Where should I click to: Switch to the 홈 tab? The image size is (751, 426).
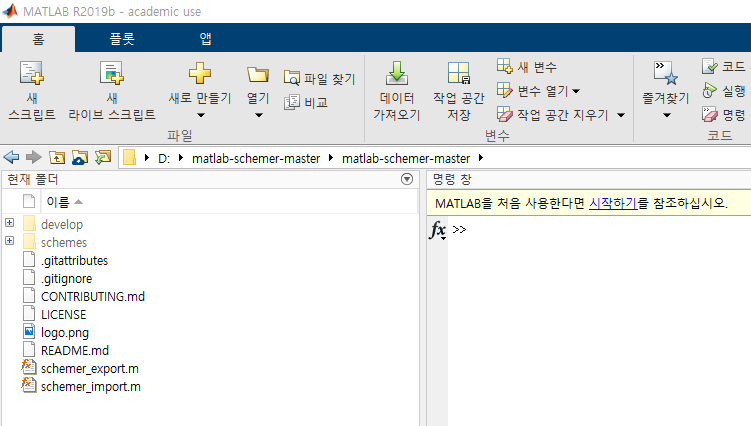[x=38, y=39]
